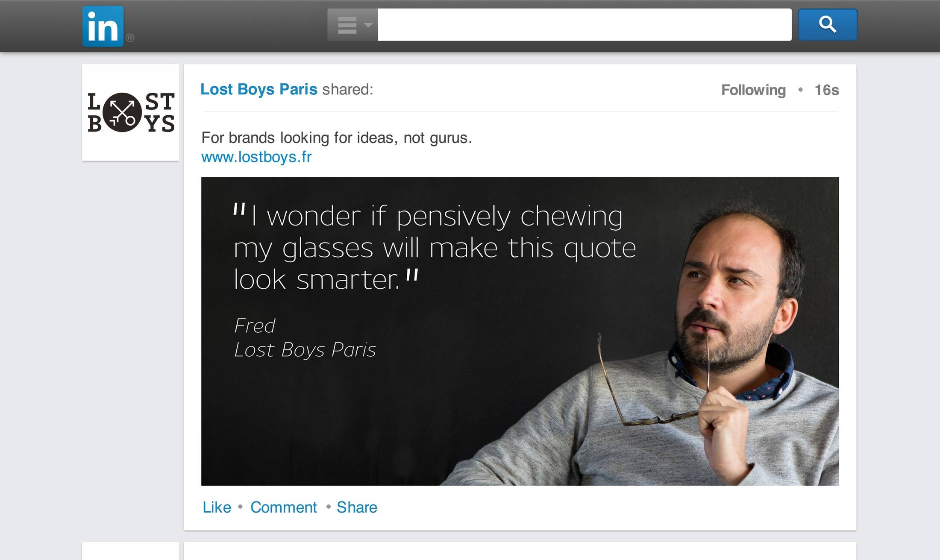Click the quote text in the shared image

pyautogui.click(x=434, y=248)
